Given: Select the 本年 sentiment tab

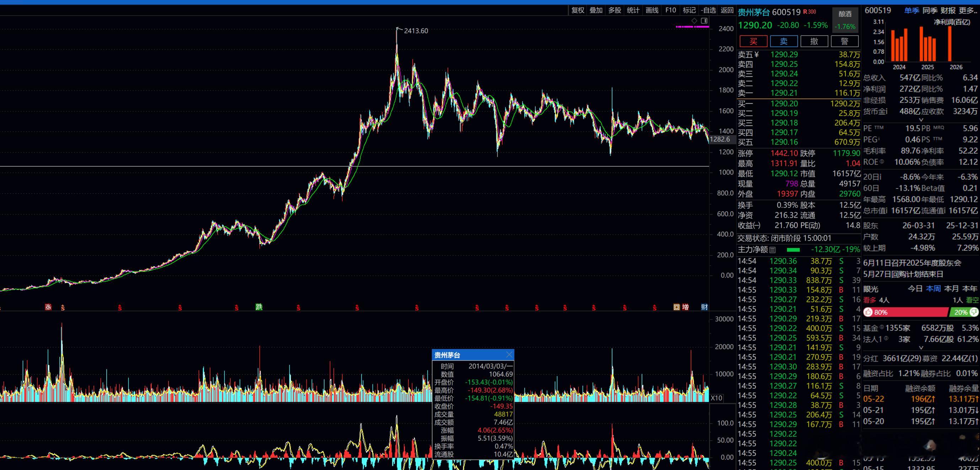Looking at the screenshot, I should 970,289.
